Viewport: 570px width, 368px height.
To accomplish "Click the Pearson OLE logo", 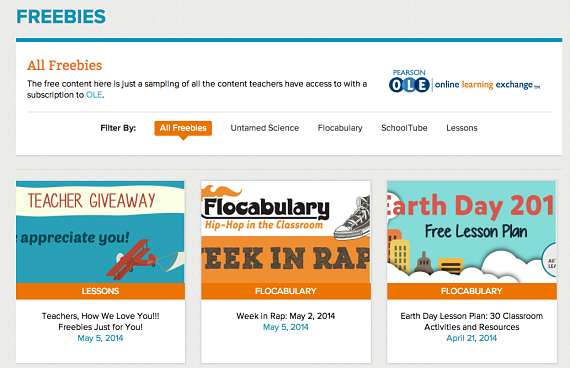I will click(x=464, y=81).
